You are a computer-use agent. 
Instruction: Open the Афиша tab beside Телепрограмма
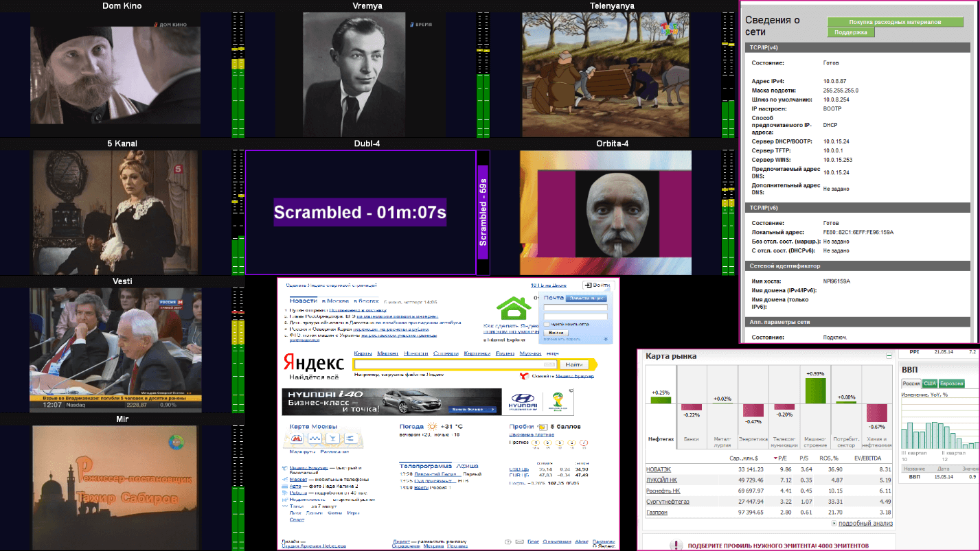coord(468,465)
